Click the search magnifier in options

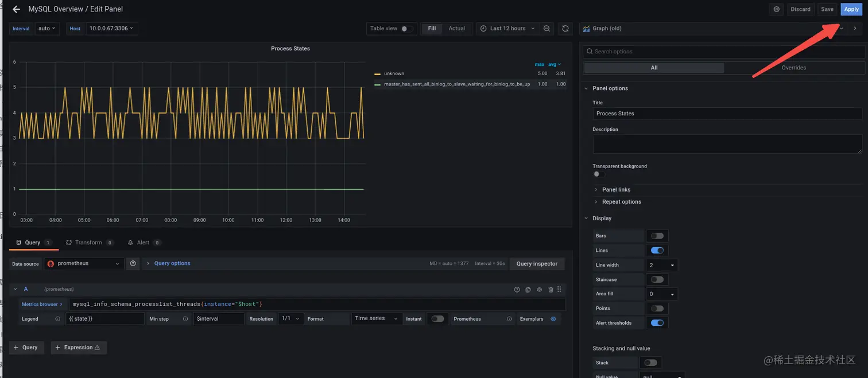[x=589, y=52]
